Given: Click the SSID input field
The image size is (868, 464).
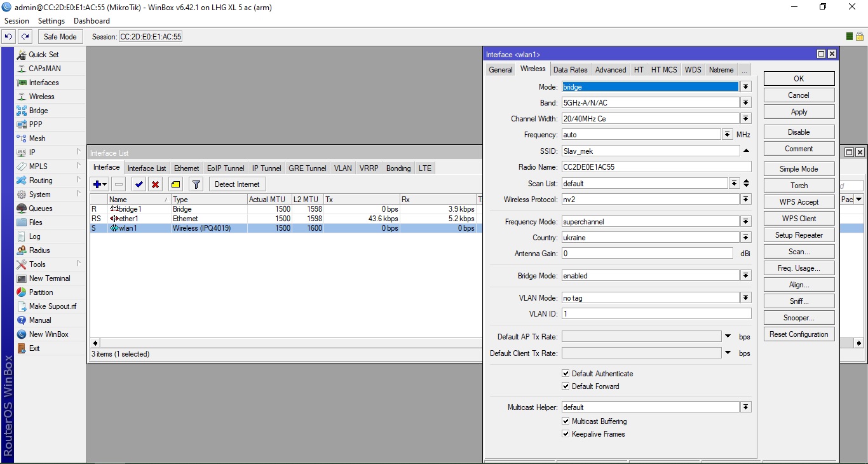Looking at the screenshot, I should (x=650, y=151).
